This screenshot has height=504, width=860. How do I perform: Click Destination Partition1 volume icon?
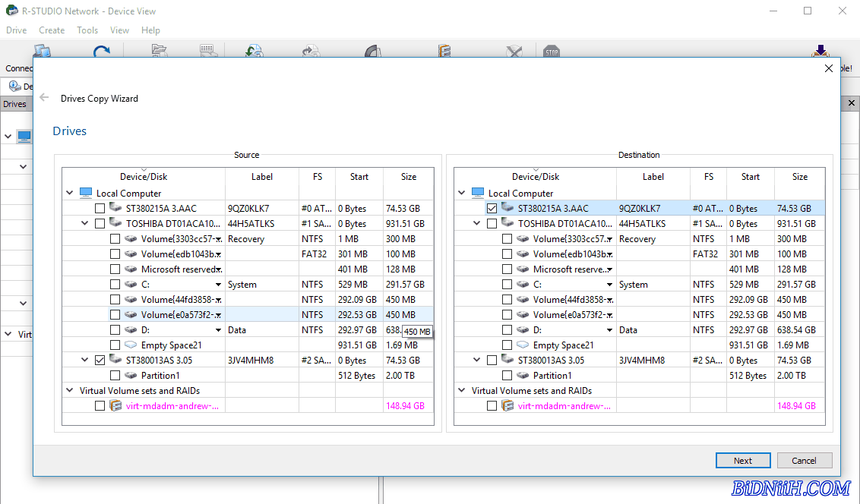click(x=523, y=375)
